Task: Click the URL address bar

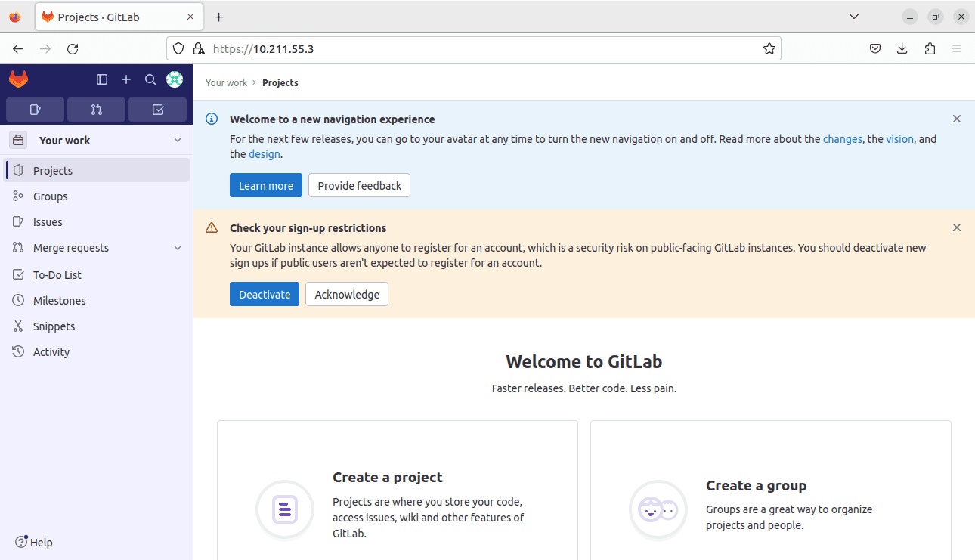Action: pyautogui.click(x=474, y=48)
